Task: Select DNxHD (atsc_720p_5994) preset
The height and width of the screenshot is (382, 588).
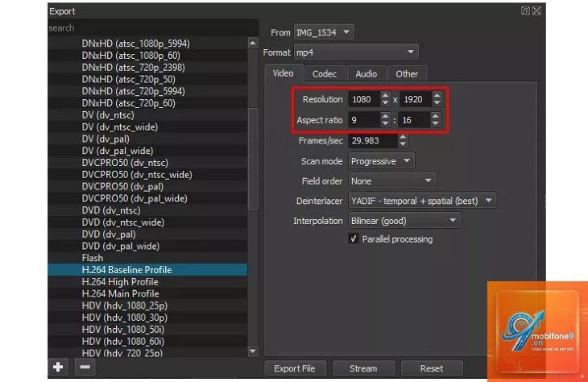Action: (x=147, y=91)
